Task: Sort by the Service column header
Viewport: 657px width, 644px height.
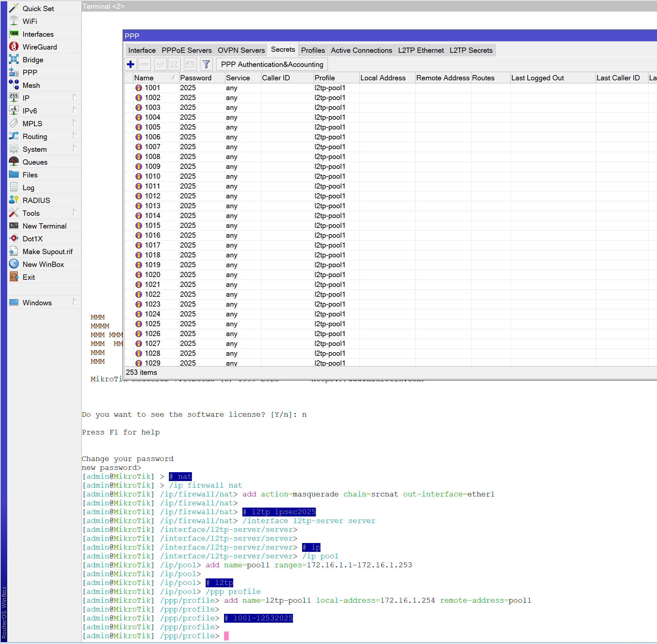Action: pos(243,78)
